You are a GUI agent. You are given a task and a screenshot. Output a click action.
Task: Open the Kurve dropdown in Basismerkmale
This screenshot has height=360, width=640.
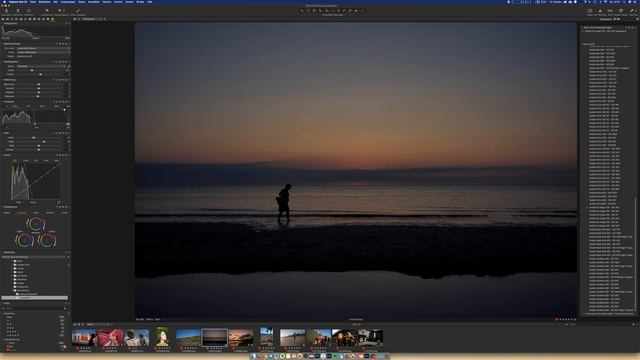pyautogui.click(x=43, y=52)
